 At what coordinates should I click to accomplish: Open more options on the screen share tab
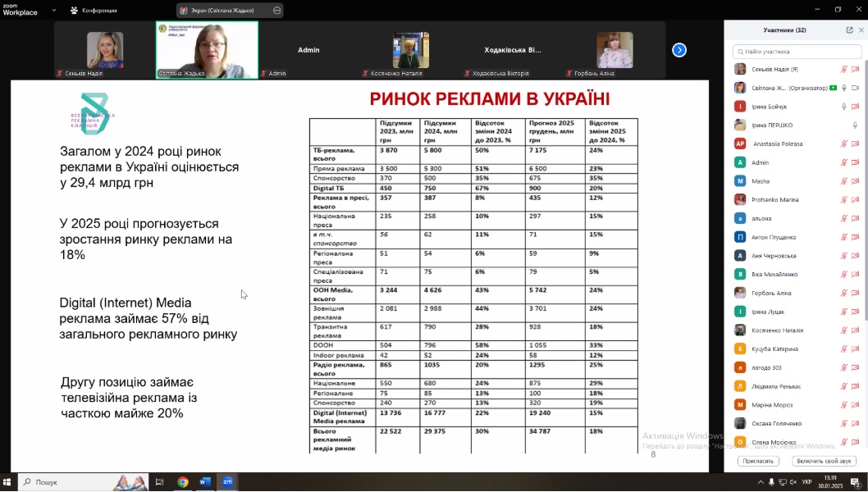coord(276,10)
